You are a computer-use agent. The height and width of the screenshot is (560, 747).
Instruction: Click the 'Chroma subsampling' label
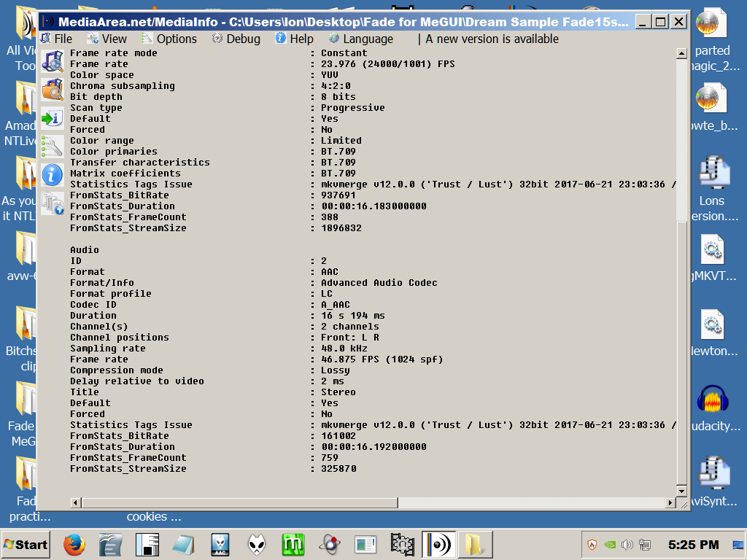click(123, 86)
